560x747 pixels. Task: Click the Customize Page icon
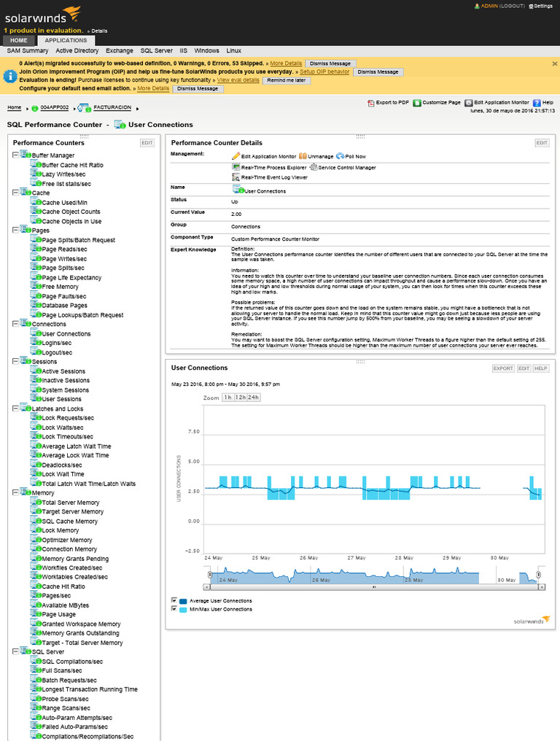pyautogui.click(x=417, y=104)
